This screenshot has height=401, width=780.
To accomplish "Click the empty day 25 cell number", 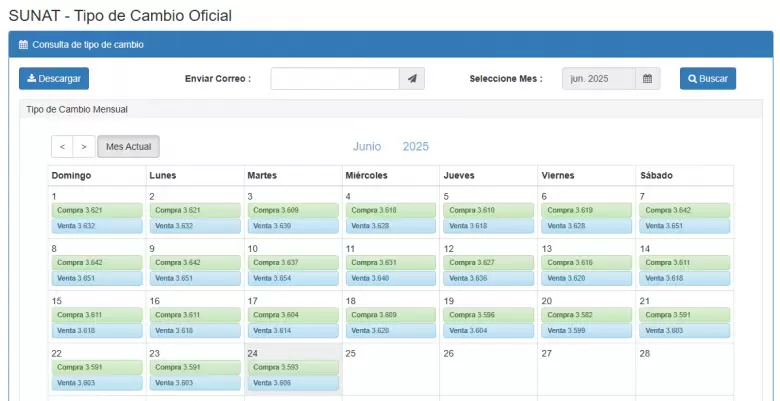I will 351,354.
